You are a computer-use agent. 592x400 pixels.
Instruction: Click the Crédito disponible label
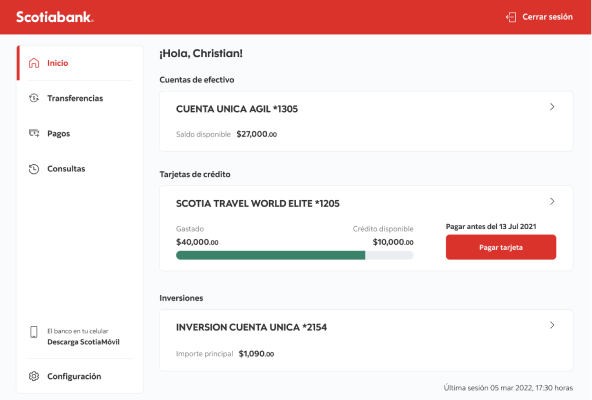(x=383, y=229)
